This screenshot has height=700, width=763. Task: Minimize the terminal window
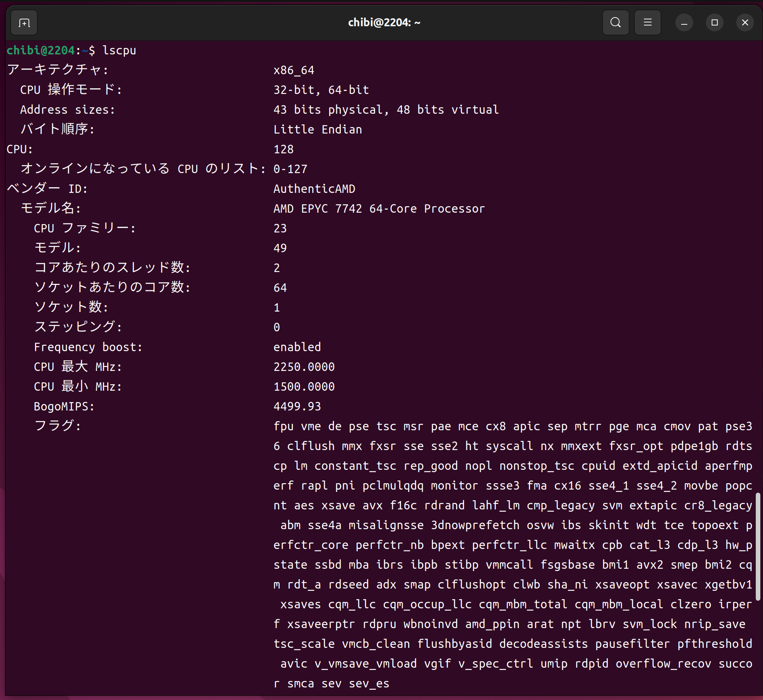(x=684, y=23)
